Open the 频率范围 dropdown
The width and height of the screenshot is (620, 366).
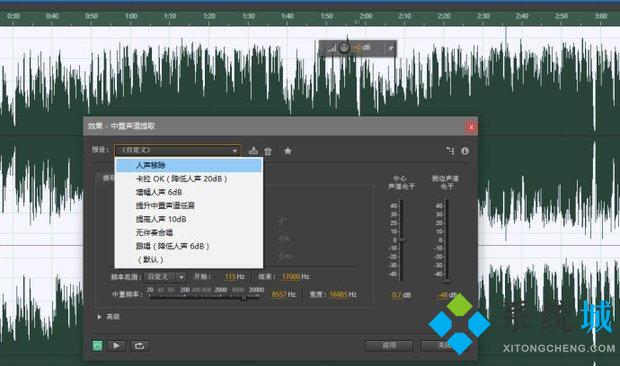pos(164,277)
